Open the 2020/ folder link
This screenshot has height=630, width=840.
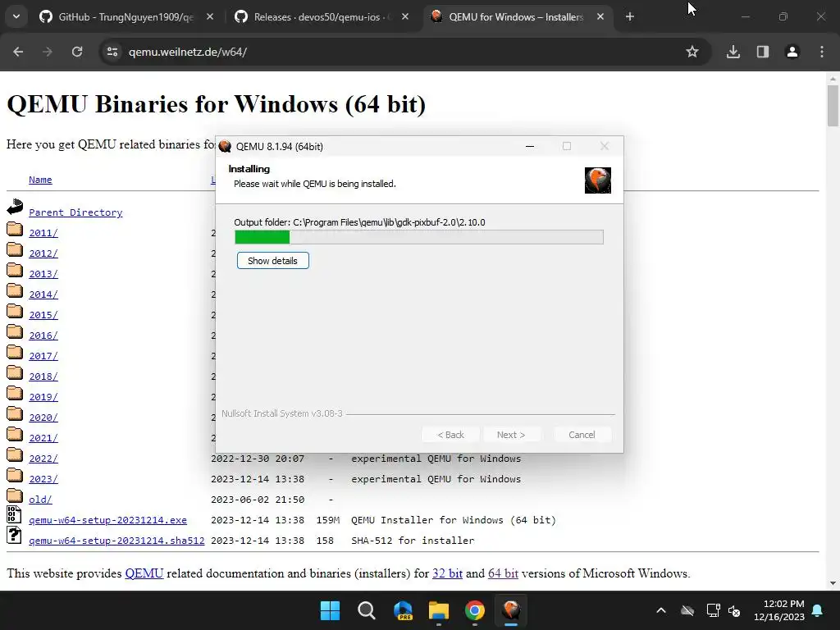pyautogui.click(x=43, y=418)
